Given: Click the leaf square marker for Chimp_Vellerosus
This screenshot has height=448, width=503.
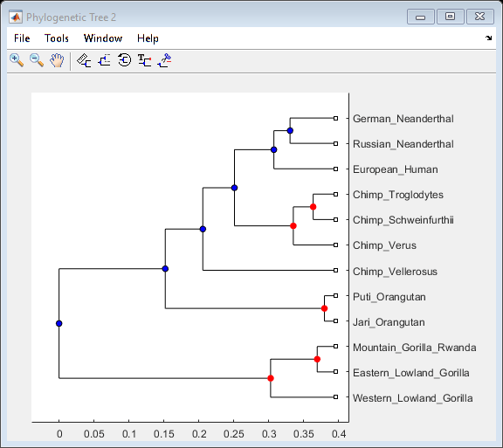Looking at the screenshot, I should click(335, 271).
